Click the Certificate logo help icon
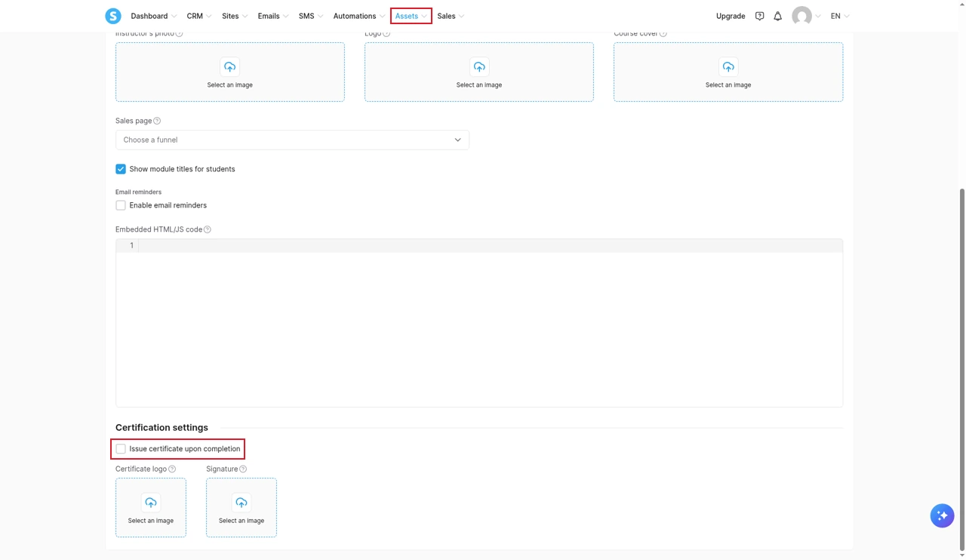This screenshot has height=560, width=966. [x=172, y=469]
